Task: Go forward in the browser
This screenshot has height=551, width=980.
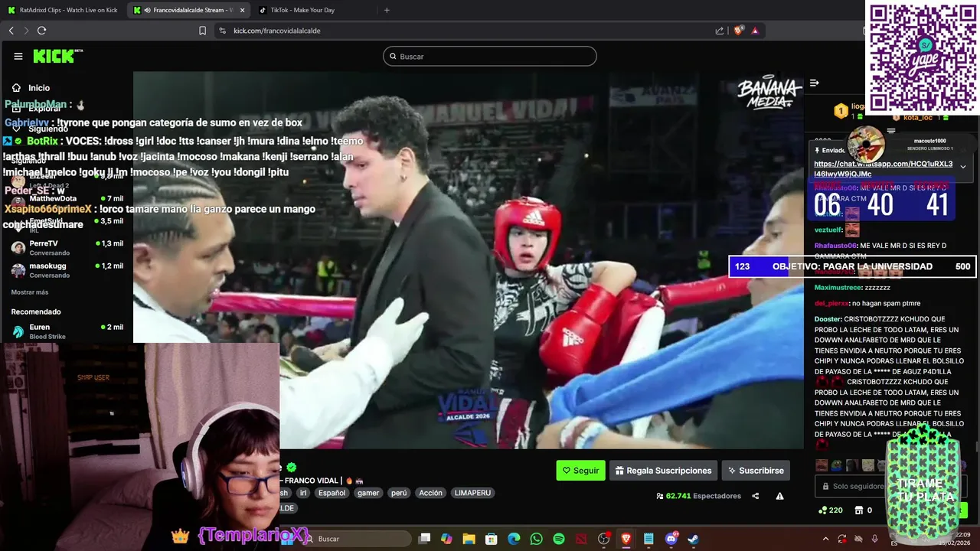Action: 26,31
